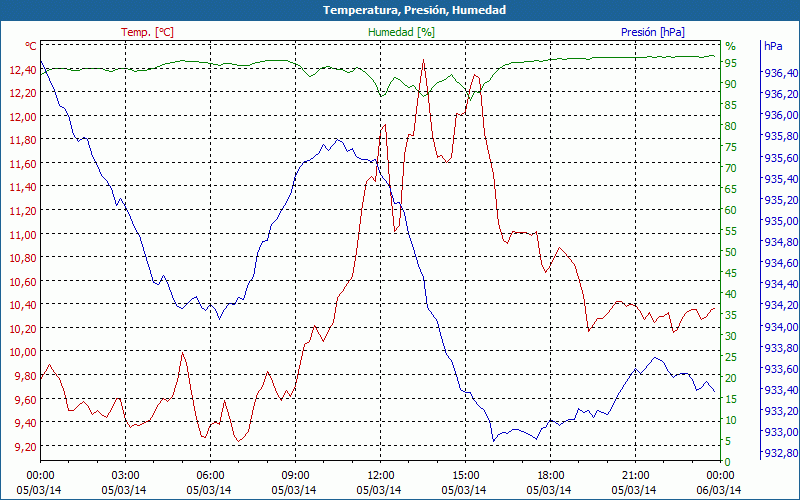
Task: Click pressure axis value 935,60
Action: coord(780,158)
